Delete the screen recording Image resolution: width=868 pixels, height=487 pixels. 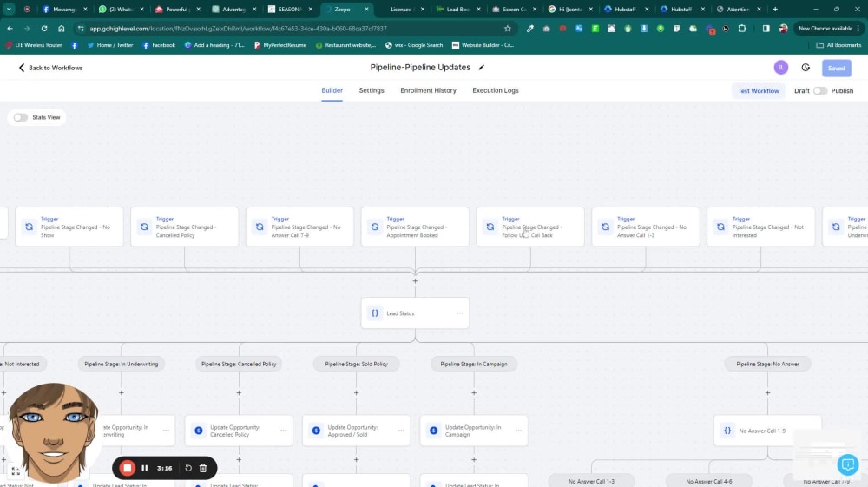203,468
